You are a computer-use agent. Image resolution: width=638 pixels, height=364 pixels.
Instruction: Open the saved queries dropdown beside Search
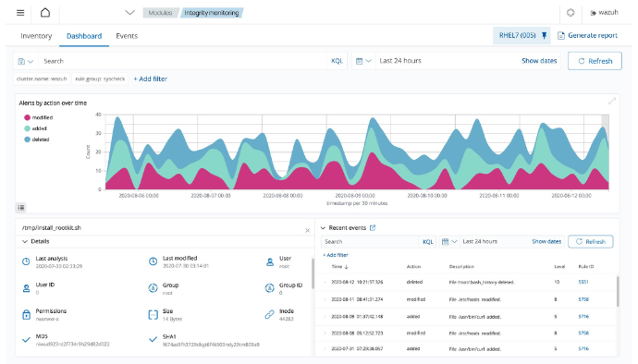click(x=25, y=61)
